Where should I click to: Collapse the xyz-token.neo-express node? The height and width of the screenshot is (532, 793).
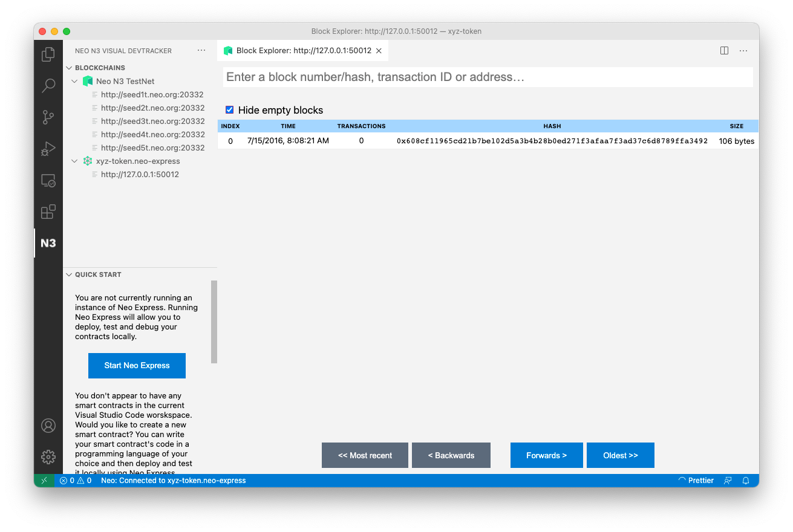pos(75,161)
